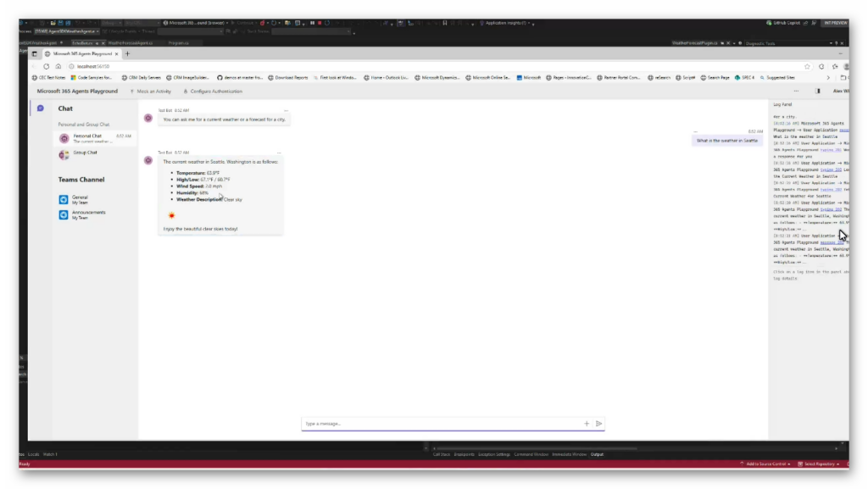The width and height of the screenshot is (868, 489).
Task: Click the Personal Chat avatar icon
Action: coord(64,138)
